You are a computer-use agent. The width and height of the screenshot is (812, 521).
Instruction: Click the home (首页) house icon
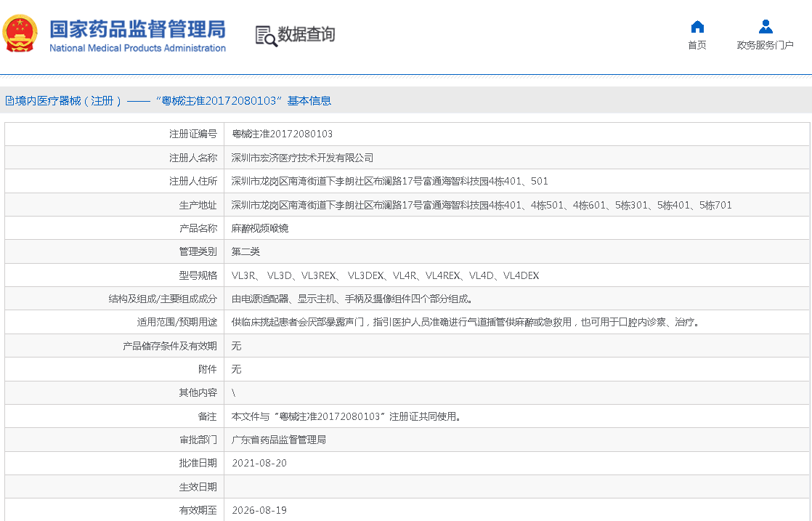pyautogui.click(x=697, y=27)
